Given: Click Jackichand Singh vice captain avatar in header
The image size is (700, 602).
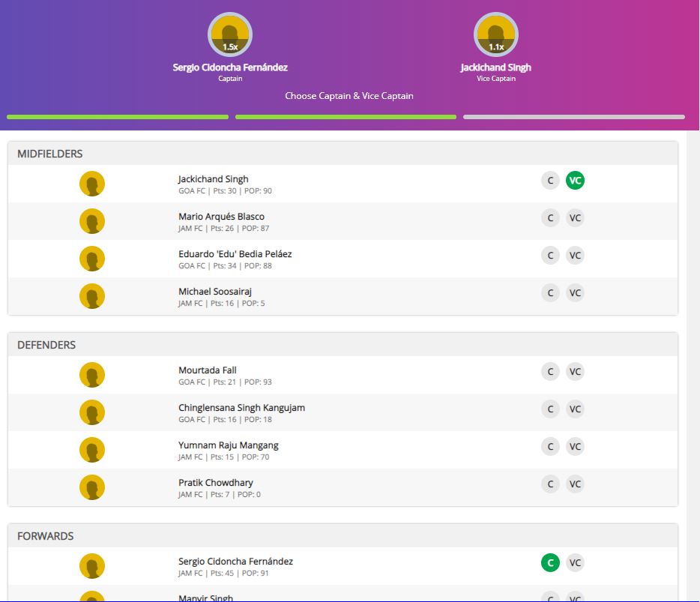Looking at the screenshot, I should pos(496,34).
